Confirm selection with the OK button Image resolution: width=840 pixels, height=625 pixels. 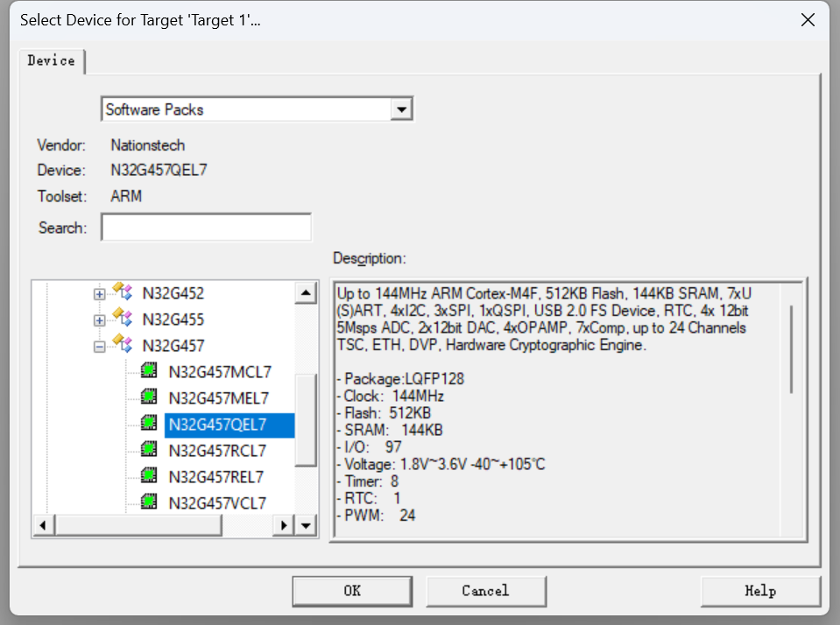352,591
